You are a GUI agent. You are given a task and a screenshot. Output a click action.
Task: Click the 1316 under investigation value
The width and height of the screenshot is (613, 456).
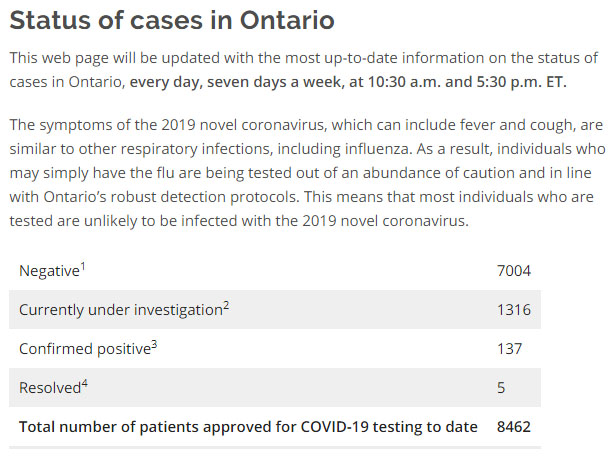[x=513, y=310]
